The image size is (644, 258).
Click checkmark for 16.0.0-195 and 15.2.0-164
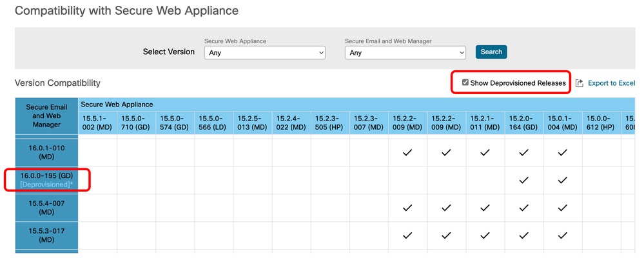[523, 181]
